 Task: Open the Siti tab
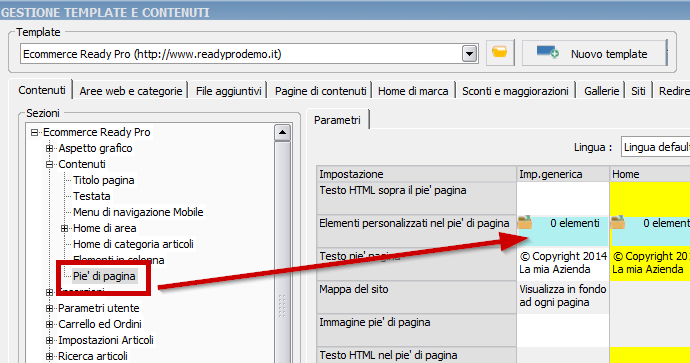coord(638,91)
